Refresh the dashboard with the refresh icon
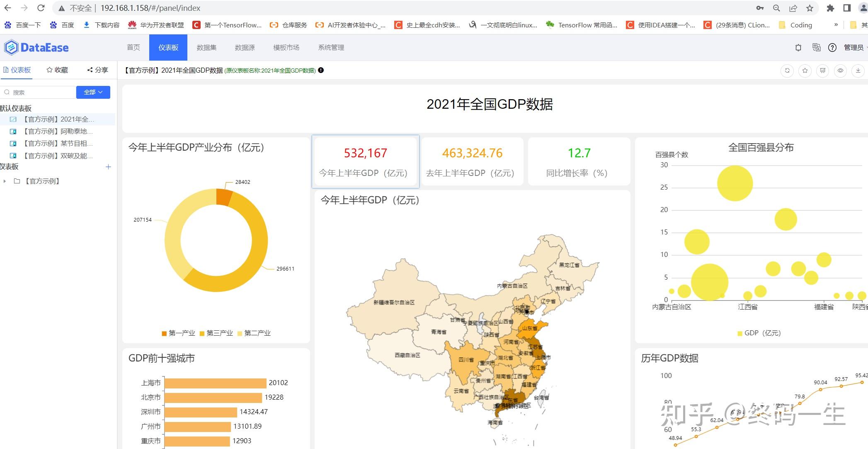 [787, 71]
